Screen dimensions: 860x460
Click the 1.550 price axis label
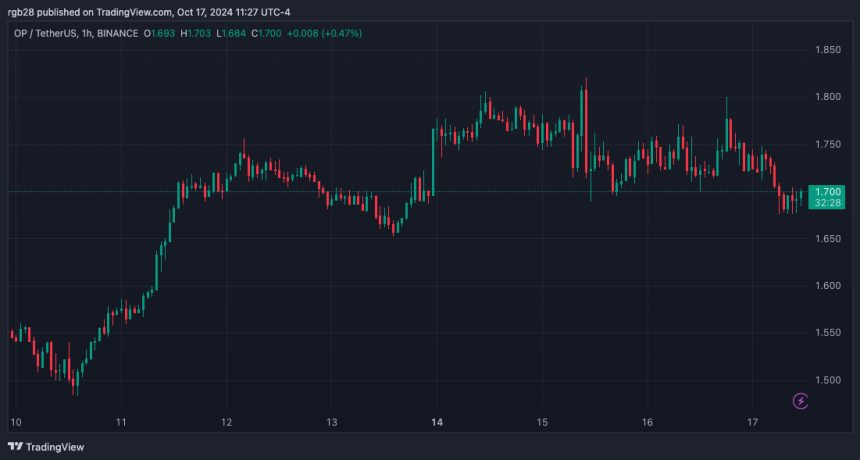[828, 333]
